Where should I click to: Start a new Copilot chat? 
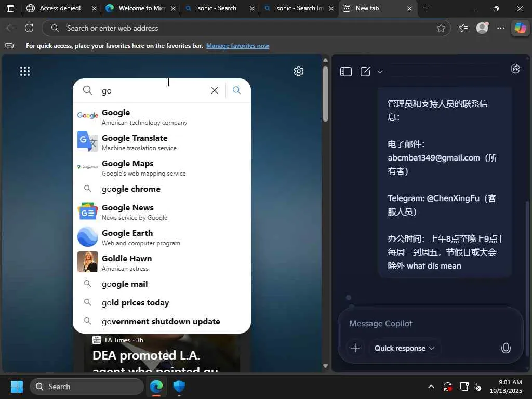tap(365, 72)
